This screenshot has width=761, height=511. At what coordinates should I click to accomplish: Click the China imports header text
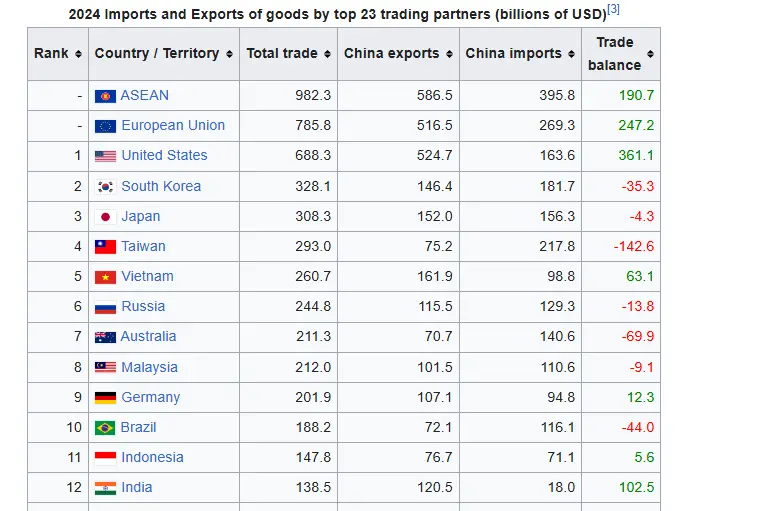513,53
